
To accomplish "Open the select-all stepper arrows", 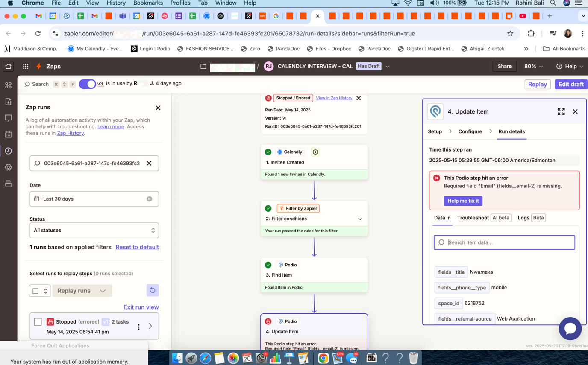I will (x=46, y=291).
